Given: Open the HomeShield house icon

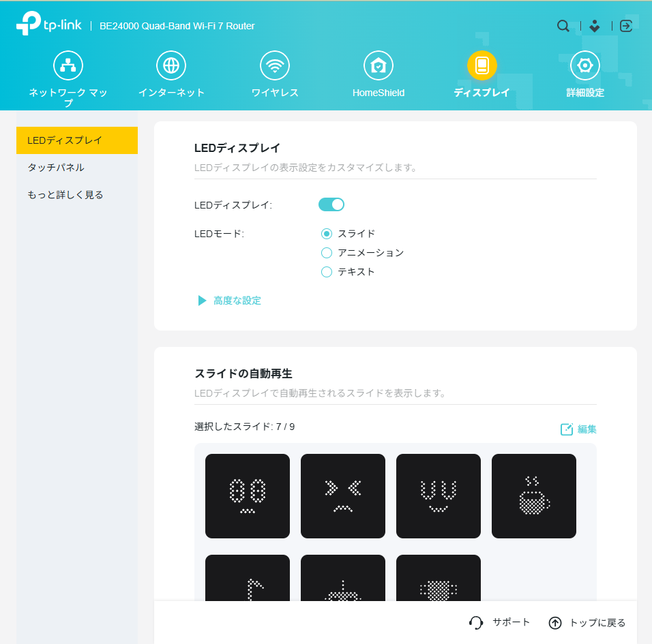Looking at the screenshot, I should [379, 65].
